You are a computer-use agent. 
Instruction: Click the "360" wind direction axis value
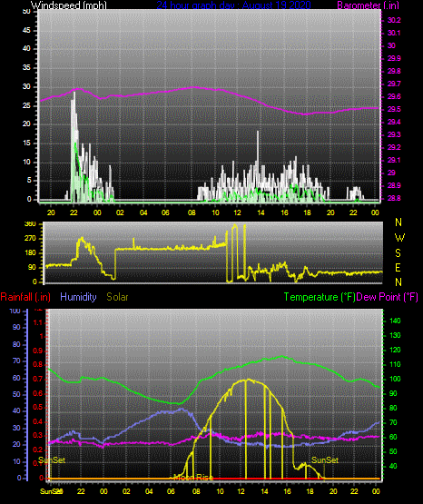[31, 224]
